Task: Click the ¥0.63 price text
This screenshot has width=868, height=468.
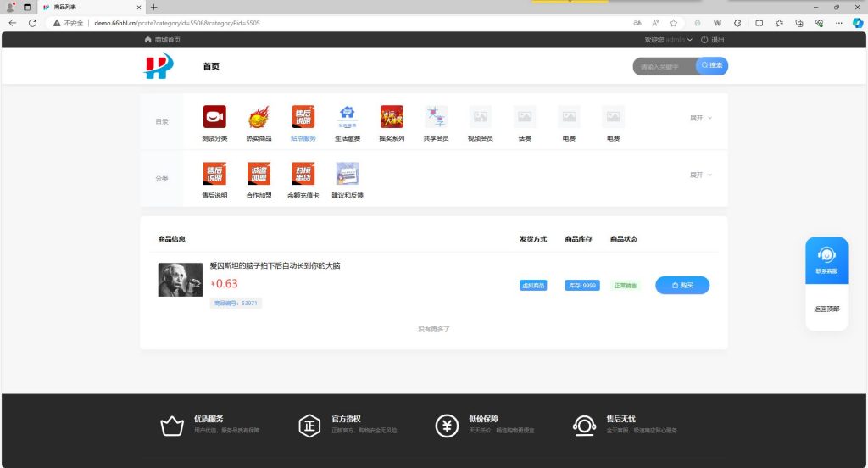Action: click(x=224, y=283)
